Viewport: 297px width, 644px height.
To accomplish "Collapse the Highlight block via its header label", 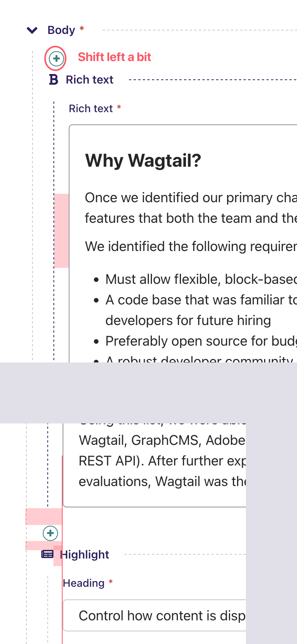I will click(85, 554).
